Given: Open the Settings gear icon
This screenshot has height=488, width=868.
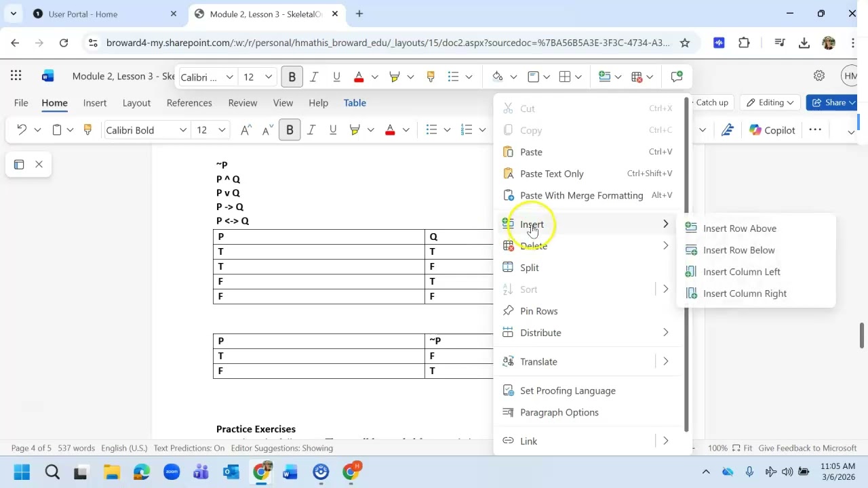Looking at the screenshot, I should [x=819, y=76].
